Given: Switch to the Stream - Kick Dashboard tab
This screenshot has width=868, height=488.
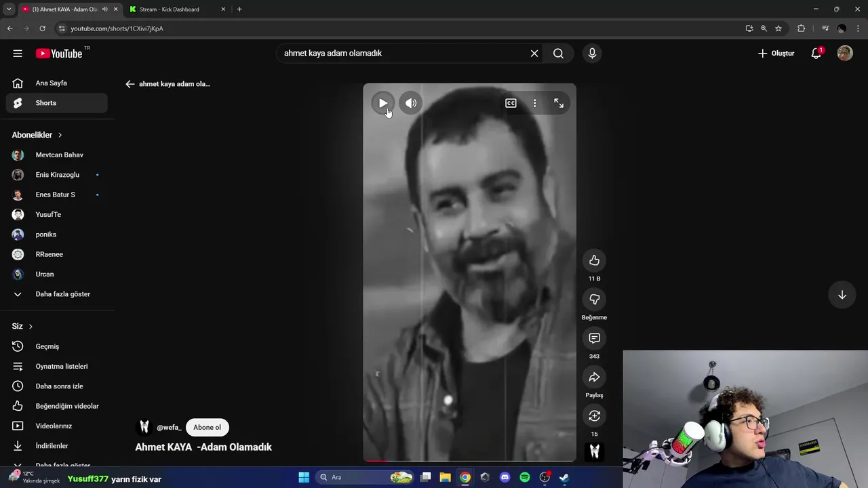Looking at the screenshot, I should tap(177, 9).
